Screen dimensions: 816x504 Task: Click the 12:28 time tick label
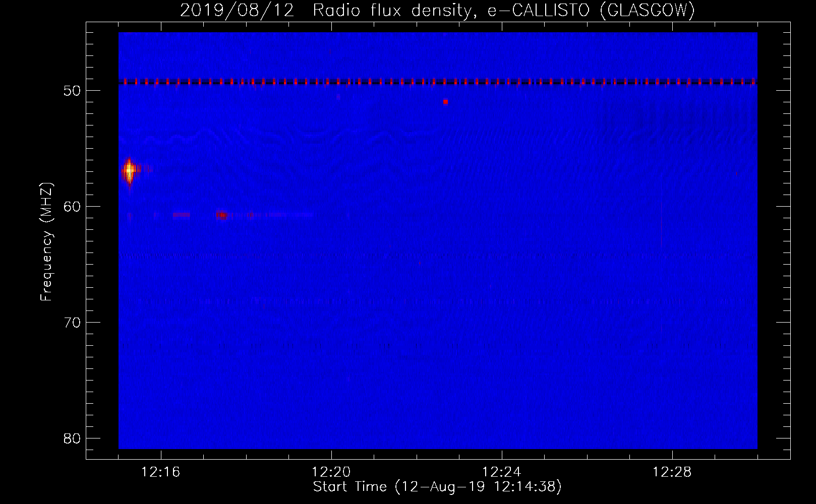672,472
